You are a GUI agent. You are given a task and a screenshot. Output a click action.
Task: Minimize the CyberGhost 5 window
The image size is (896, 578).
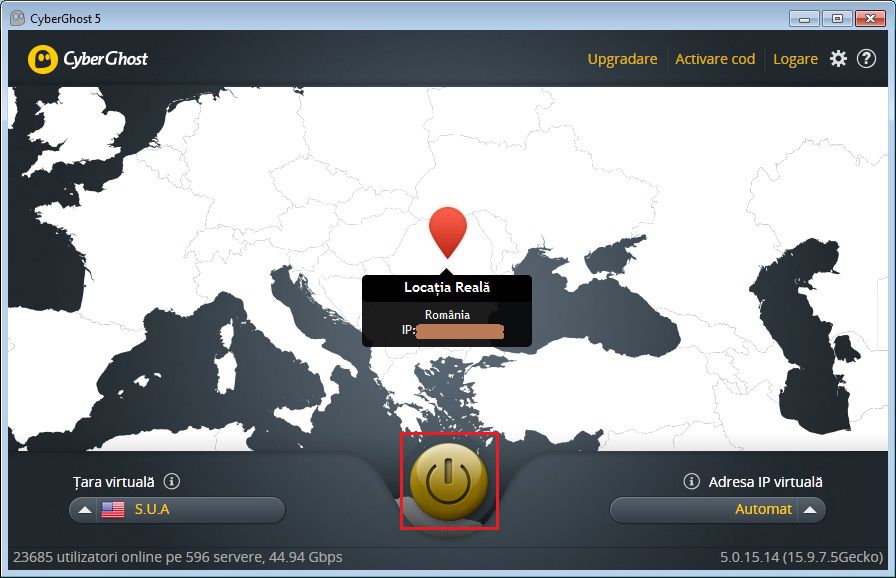[805, 19]
